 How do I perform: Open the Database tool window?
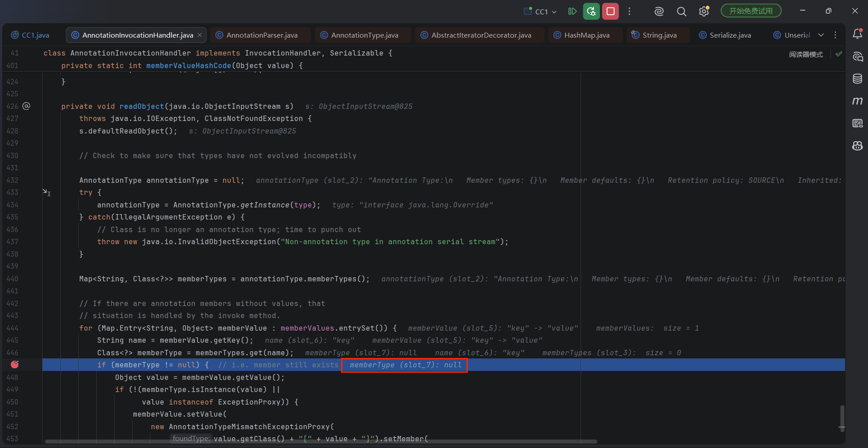pos(857,79)
